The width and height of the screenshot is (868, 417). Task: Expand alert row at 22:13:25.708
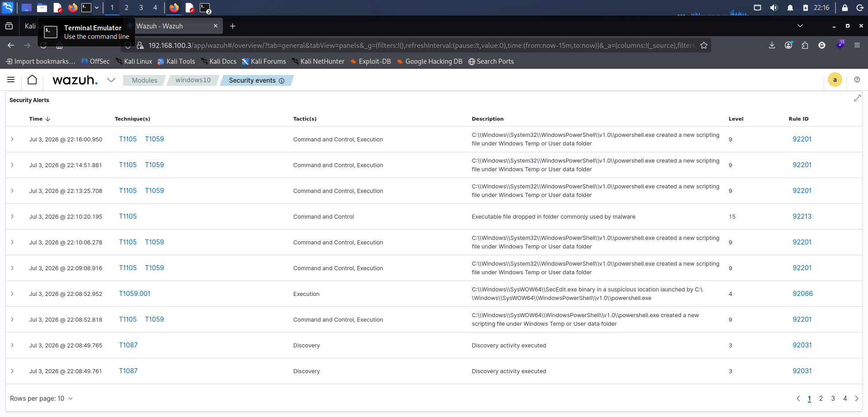pyautogui.click(x=12, y=191)
